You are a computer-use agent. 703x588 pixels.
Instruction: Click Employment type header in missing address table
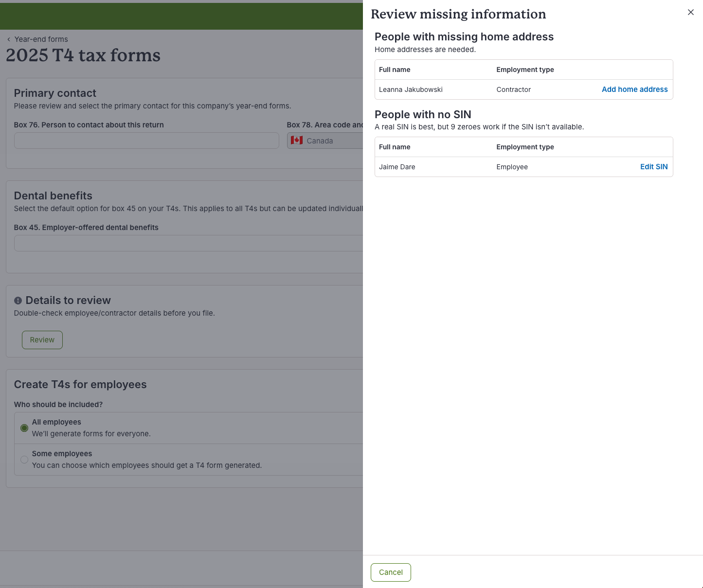[x=525, y=70]
